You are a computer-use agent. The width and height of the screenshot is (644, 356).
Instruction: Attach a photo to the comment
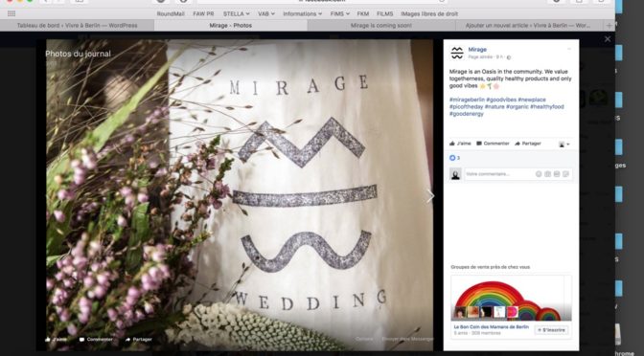[548, 174]
